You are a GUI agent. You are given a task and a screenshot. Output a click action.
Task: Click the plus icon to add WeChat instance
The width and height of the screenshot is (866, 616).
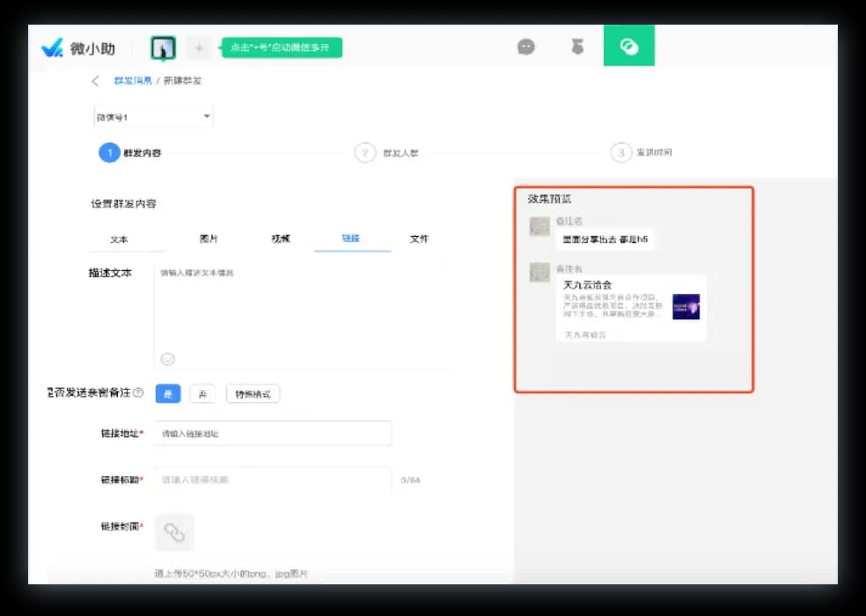tap(199, 48)
